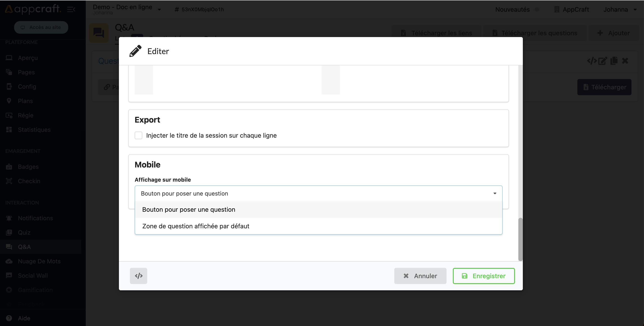
Task: Open the Affichage sur mobile dropdown
Action: coord(318,193)
